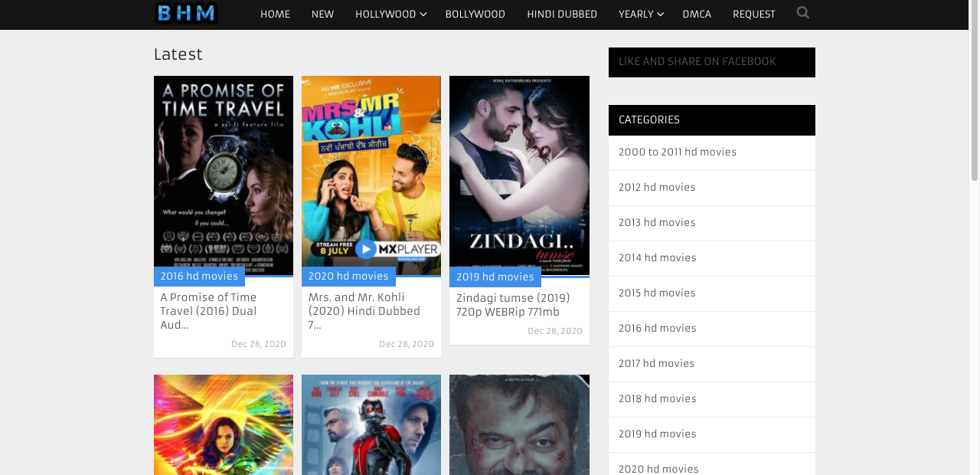Click the 2019 hd movies tag badge
The height and width of the screenshot is (475, 980).
click(x=495, y=277)
